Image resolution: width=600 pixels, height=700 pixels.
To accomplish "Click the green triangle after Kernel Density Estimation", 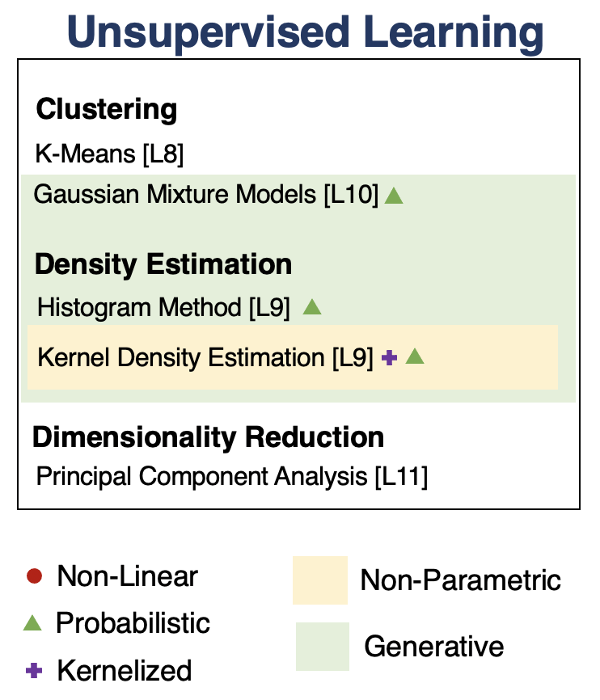I will coord(415,357).
